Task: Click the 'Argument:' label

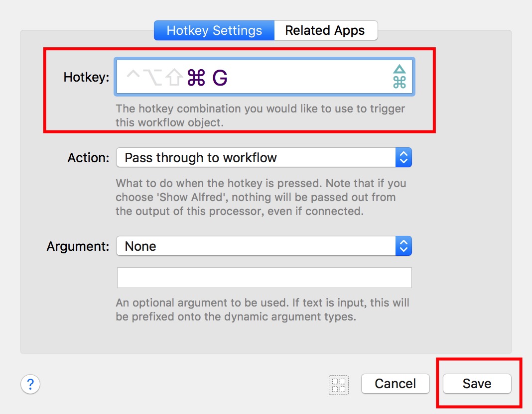Action: (x=78, y=246)
